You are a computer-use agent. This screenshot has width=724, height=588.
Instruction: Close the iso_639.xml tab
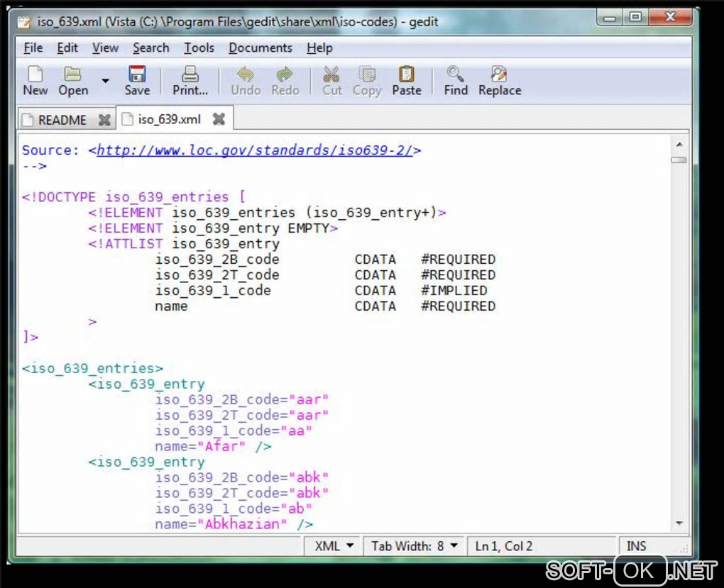pyautogui.click(x=219, y=119)
